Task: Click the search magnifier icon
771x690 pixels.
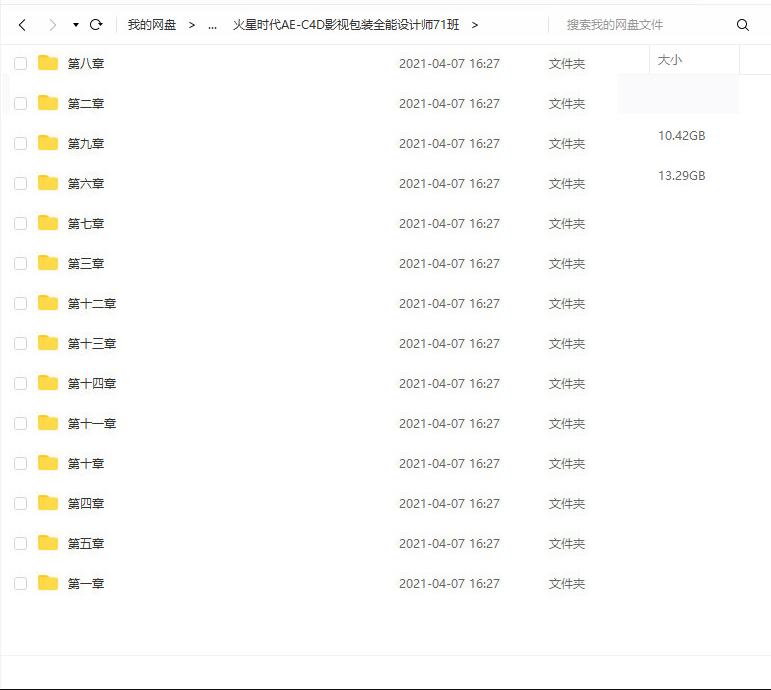Action: click(x=742, y=25)
